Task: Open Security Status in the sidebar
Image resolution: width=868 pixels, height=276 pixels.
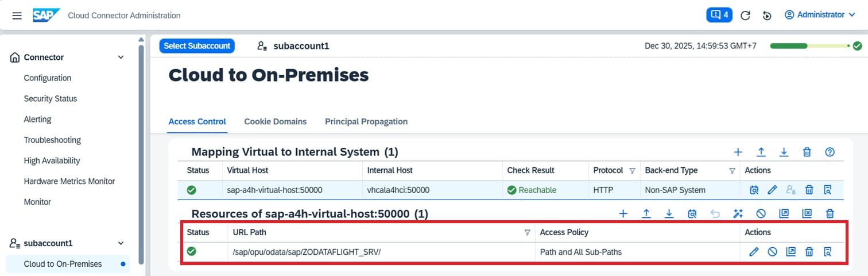Action: 51,99
